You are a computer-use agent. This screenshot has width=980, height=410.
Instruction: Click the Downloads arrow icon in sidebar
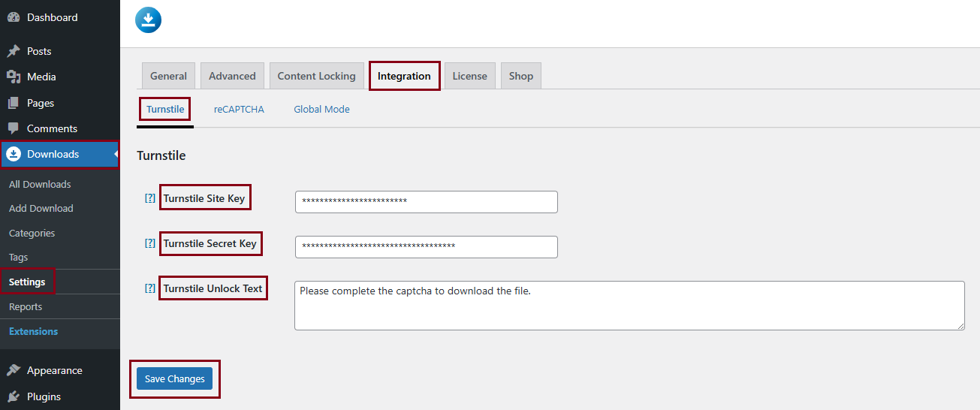(14, 154)
